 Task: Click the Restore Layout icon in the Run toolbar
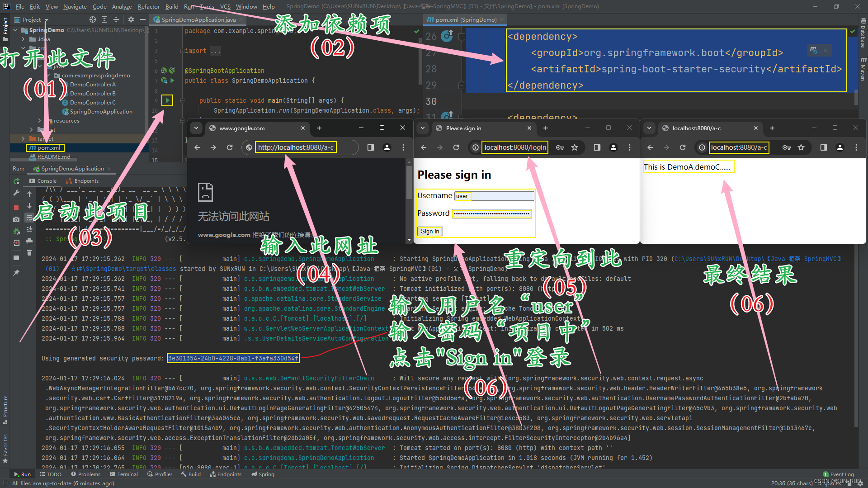point(16,258)
